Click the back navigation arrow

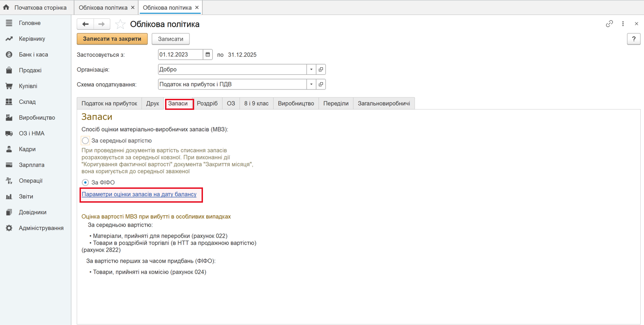[86, 24]
